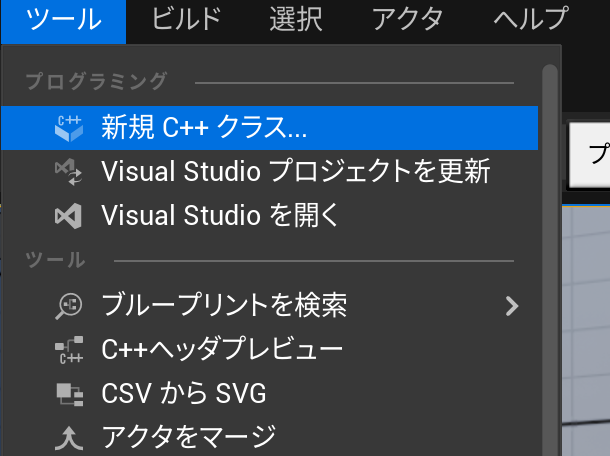This screenshot has height=456, width=610.
Task: Click the Open Visual Studio logo icon
Action: click(x=68, y=216)
